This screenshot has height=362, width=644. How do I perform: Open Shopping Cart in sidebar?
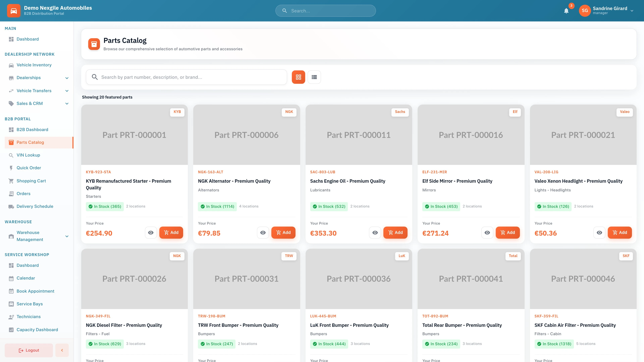click(31, 181)
